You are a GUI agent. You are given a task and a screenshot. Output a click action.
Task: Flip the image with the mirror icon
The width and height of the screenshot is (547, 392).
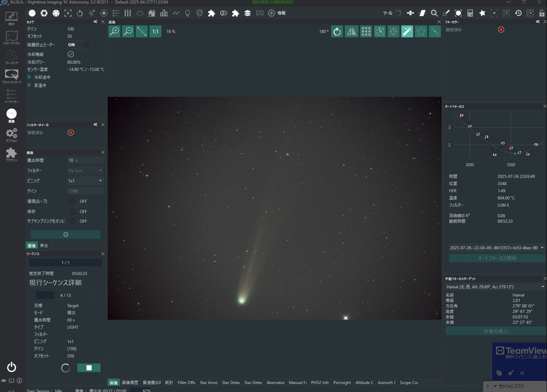point(351,31)
